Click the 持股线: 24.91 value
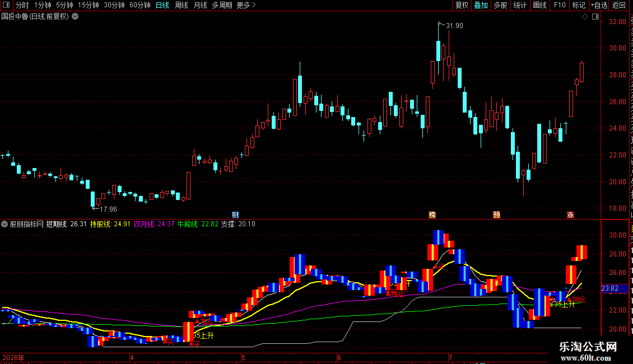The width and height of the screenshot is (633, 364). [x=110, y=224]
